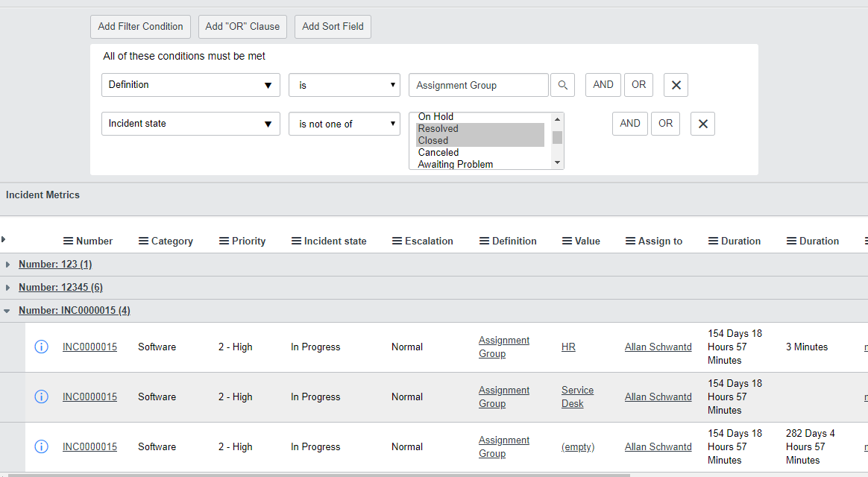Click state list scrollbar up arrow
Viewport: 868px width, 477px height.
(x=558, y=119)
